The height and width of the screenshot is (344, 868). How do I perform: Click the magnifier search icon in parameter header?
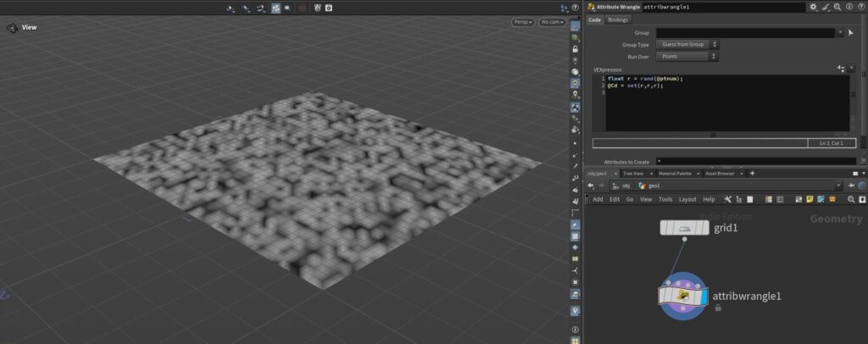[837, 7]
